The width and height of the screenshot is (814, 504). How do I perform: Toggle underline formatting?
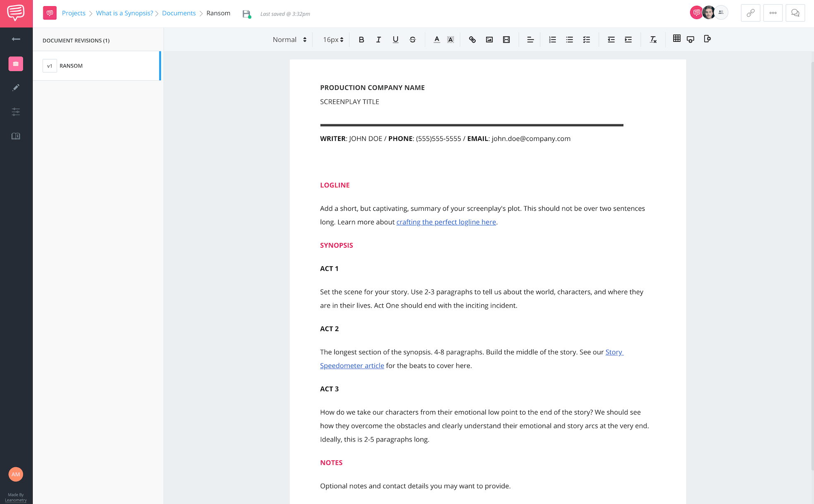tap(395, 39)
